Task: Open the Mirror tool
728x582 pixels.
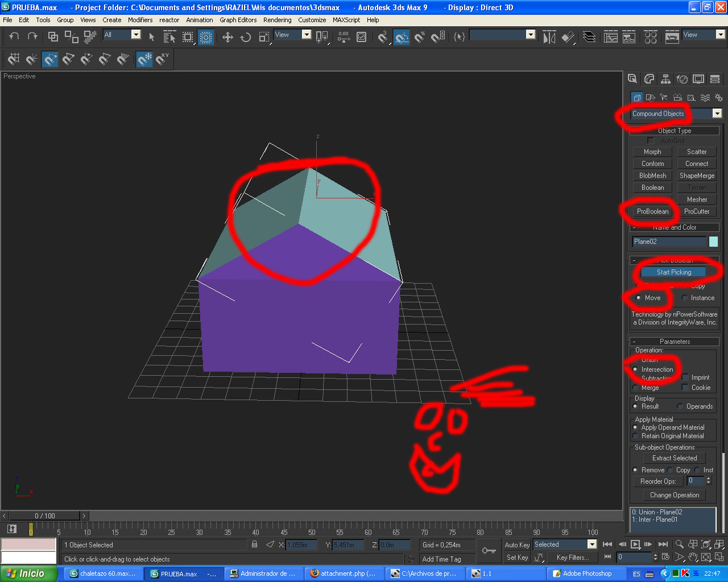Action: click(x=549, y=37)
